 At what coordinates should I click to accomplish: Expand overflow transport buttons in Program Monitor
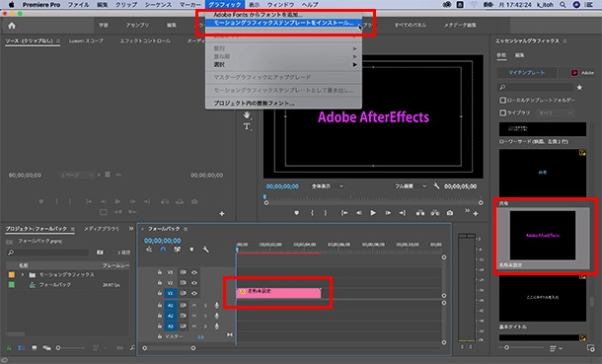tap(467, 210)
